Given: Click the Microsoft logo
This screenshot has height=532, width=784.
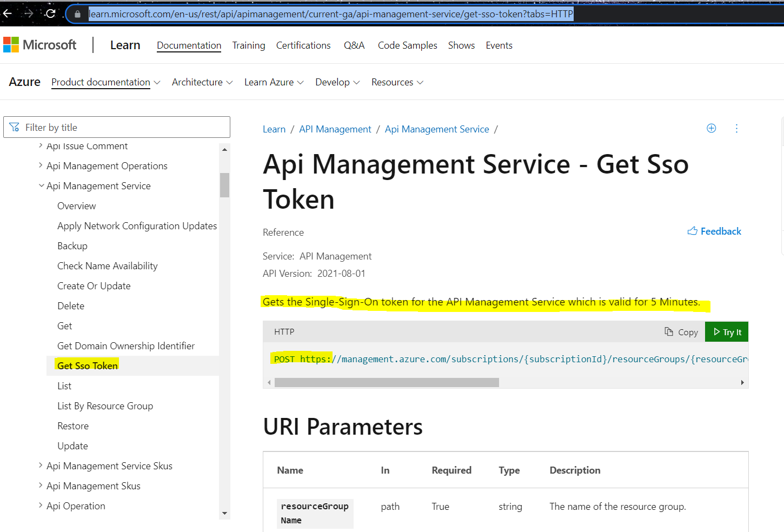Looking at the screenshot, I should [40, 45].
